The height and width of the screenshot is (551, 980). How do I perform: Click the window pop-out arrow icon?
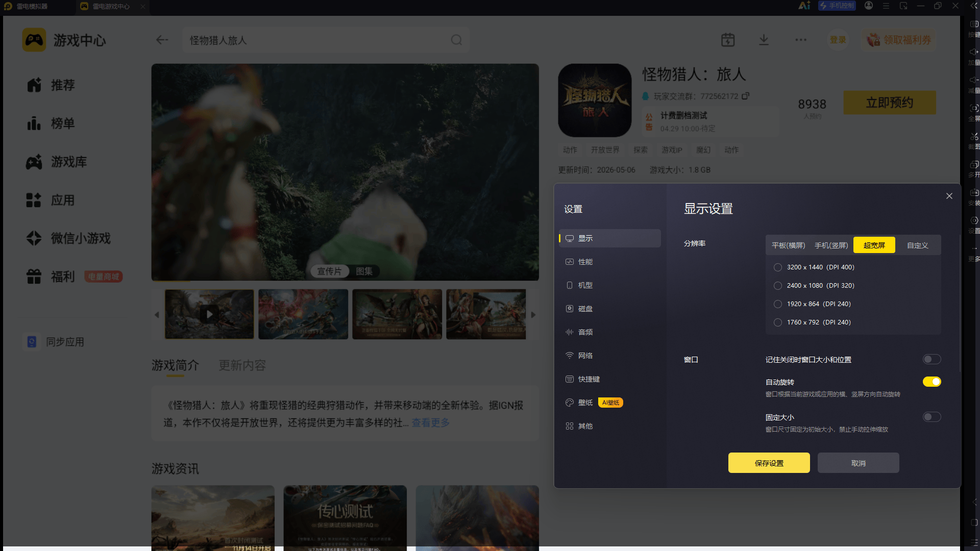903,6
